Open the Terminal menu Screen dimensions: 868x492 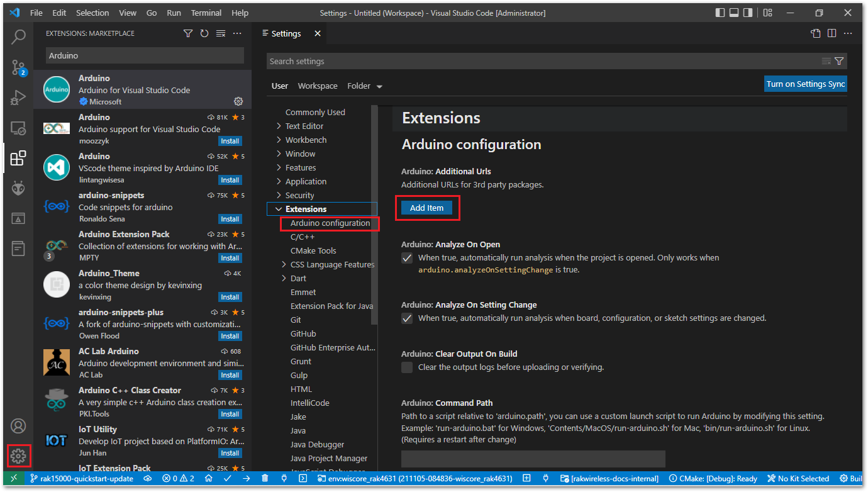pyautogui.click(x=206, y=13)
